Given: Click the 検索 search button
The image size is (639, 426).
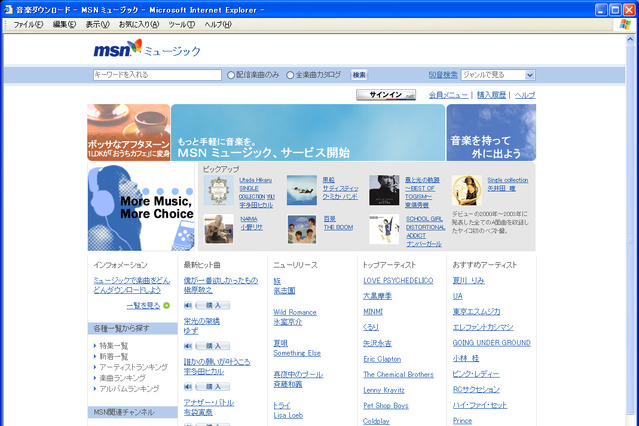Looking at the screenshot, I should (x=359, y=75).
